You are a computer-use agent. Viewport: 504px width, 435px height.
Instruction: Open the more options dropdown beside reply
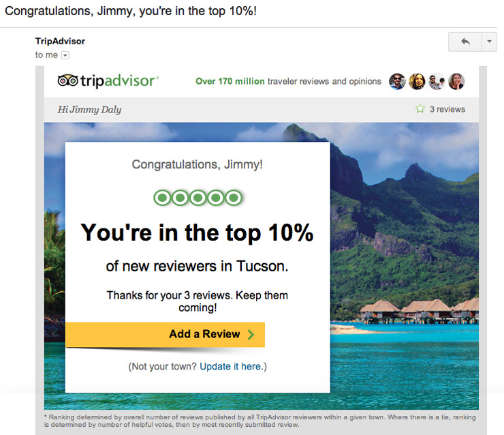[490, 42]
